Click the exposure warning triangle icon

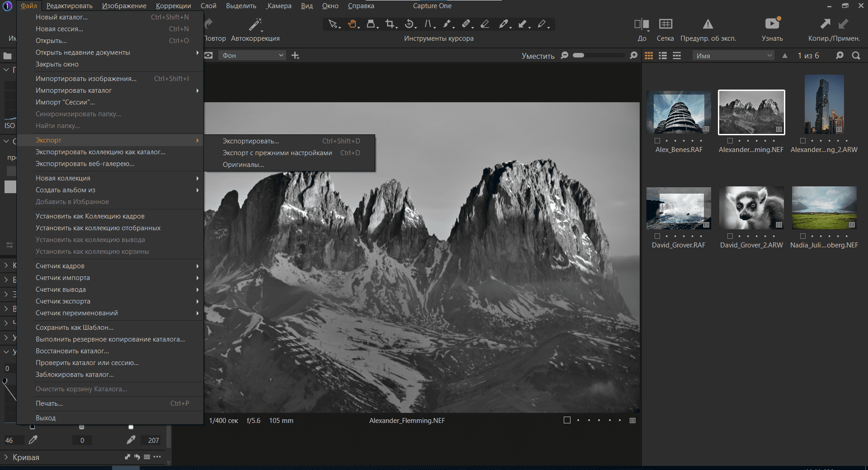[x=708, y=24]
